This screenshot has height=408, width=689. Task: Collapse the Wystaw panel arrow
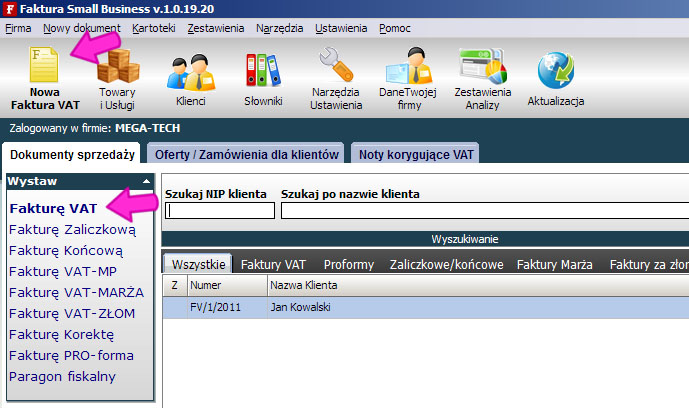pyautogui.click(x=146, y=181)
